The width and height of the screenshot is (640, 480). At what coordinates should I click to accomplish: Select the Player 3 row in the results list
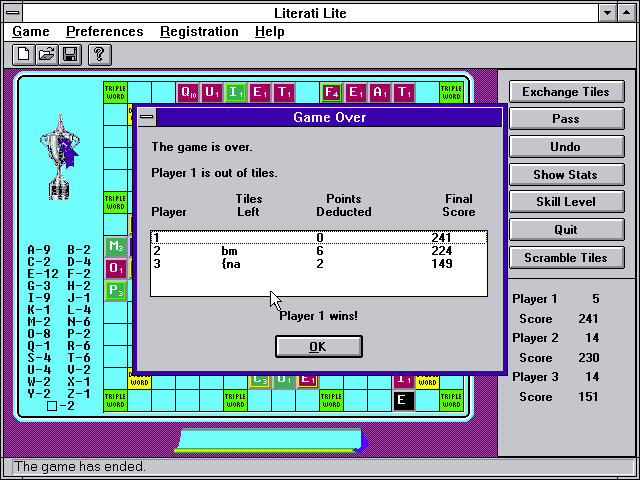point(318,264)
